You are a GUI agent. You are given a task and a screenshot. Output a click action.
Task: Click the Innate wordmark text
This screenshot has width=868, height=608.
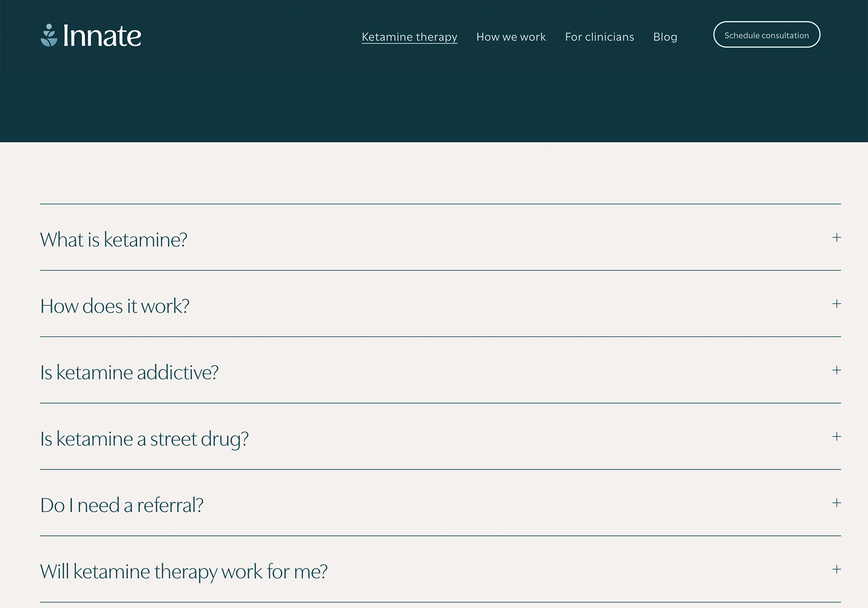click(102, 36)
